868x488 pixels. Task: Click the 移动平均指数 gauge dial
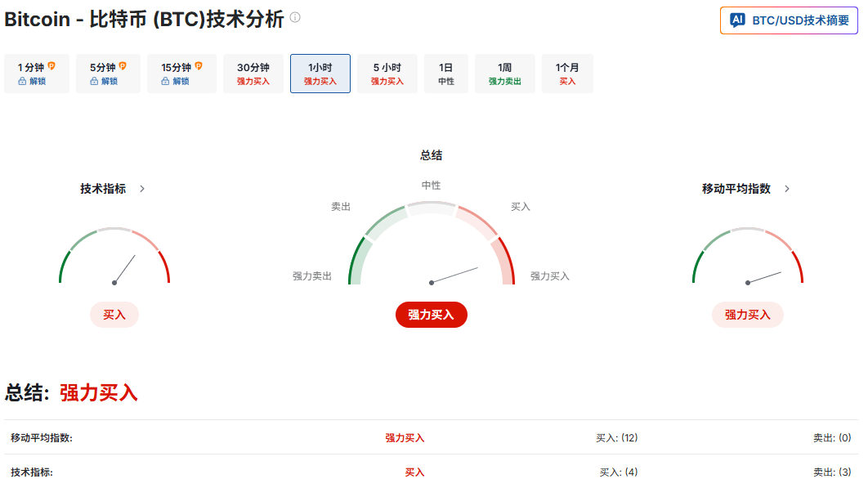pyautogui.click(x=748, y=256)
